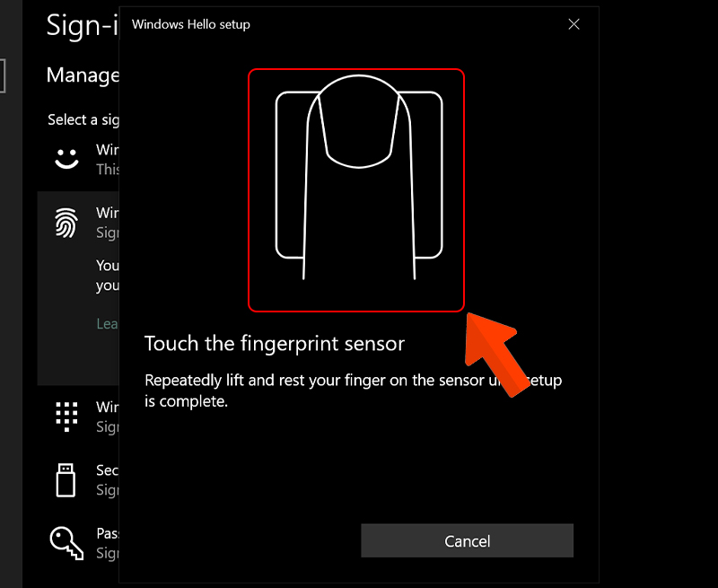Dismiss the Windows Hello setup dialog
This screenshot has width=718, height=588.
(574, 24)
